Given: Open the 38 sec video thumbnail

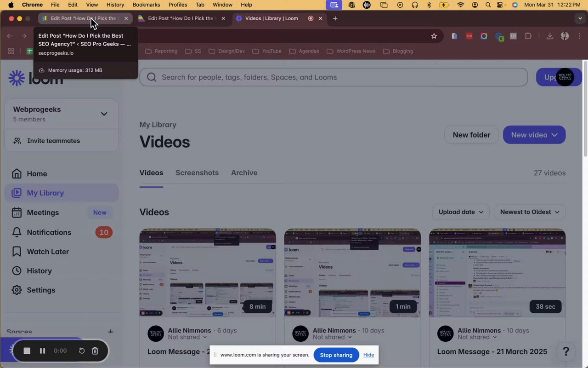Looking at the screenshot, I should (497, 273).
